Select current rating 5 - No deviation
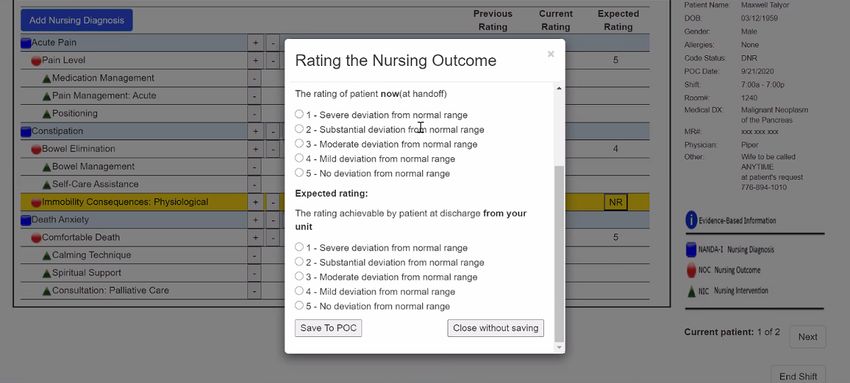 (299, 173)
